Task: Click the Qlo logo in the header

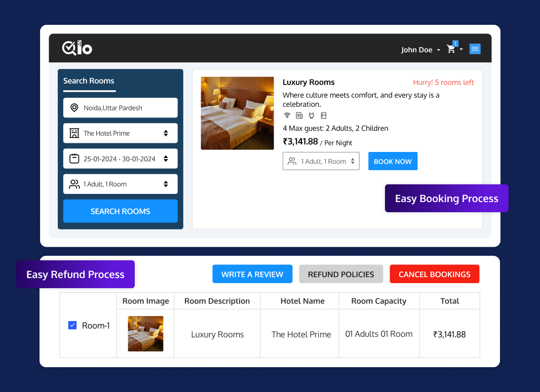Action: (x=77, y=48)
